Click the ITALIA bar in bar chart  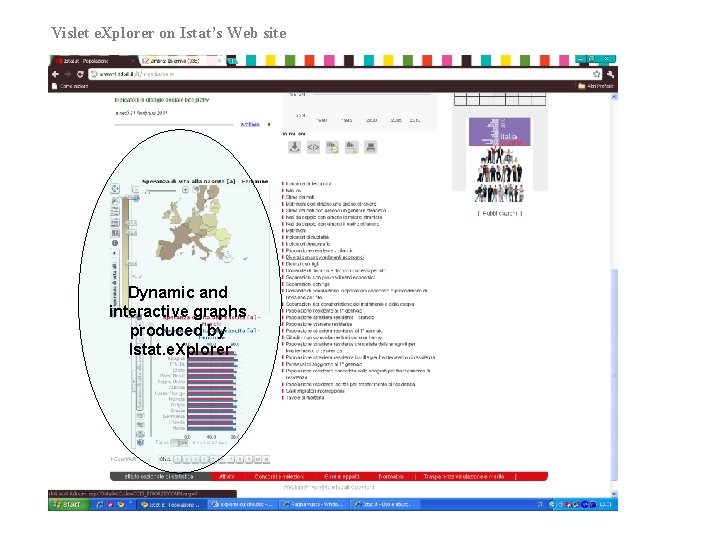(x=212, y=364)
